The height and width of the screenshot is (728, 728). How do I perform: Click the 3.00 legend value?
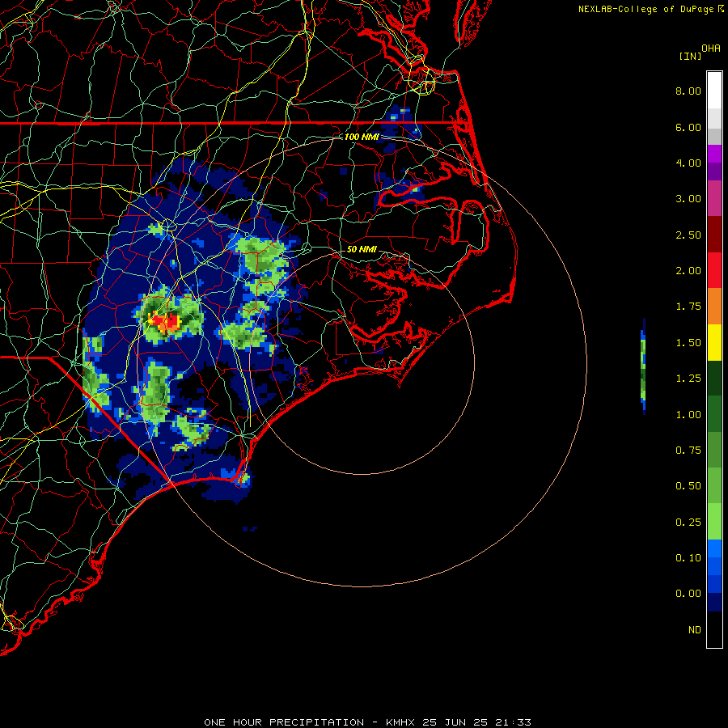pos(688,199)
